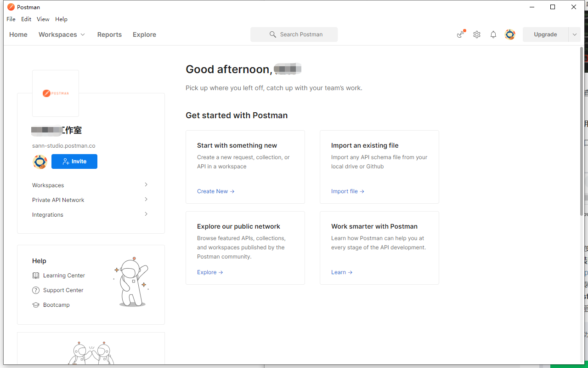Click the Import file link

click(x=348, y=191)
